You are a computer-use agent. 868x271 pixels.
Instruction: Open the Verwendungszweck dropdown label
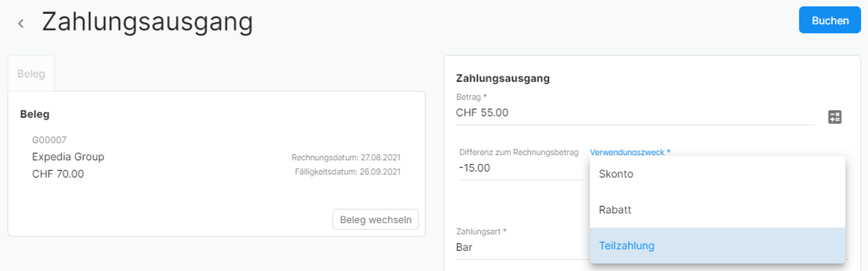click(x=630, y=152)
